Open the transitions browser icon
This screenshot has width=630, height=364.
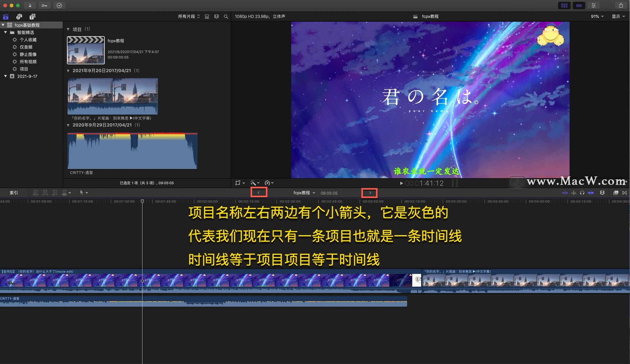pyautogui.click(x=624, y=193)
